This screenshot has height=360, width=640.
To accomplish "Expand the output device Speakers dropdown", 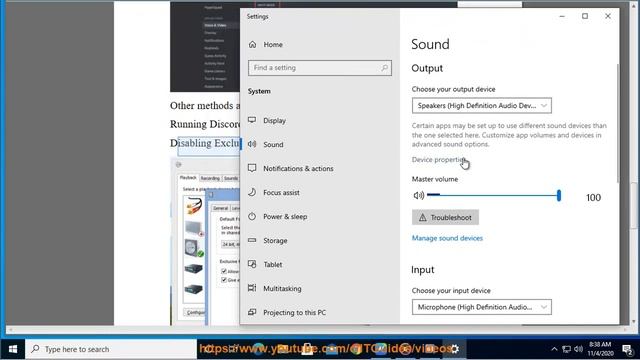I will coord(482,106).
